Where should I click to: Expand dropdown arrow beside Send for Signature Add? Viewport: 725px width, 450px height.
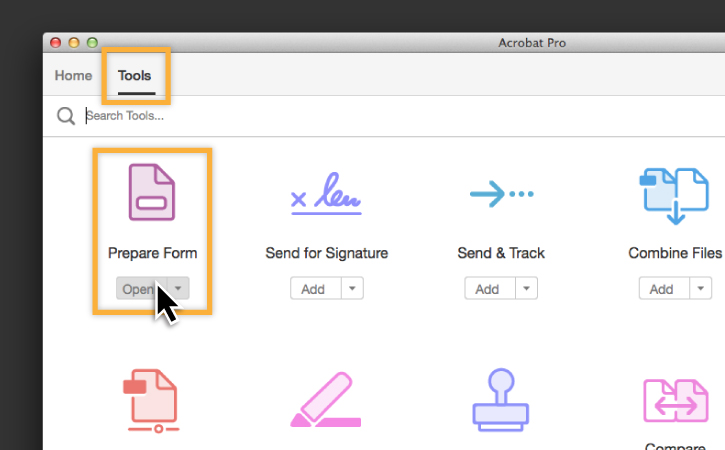[352, 289]
